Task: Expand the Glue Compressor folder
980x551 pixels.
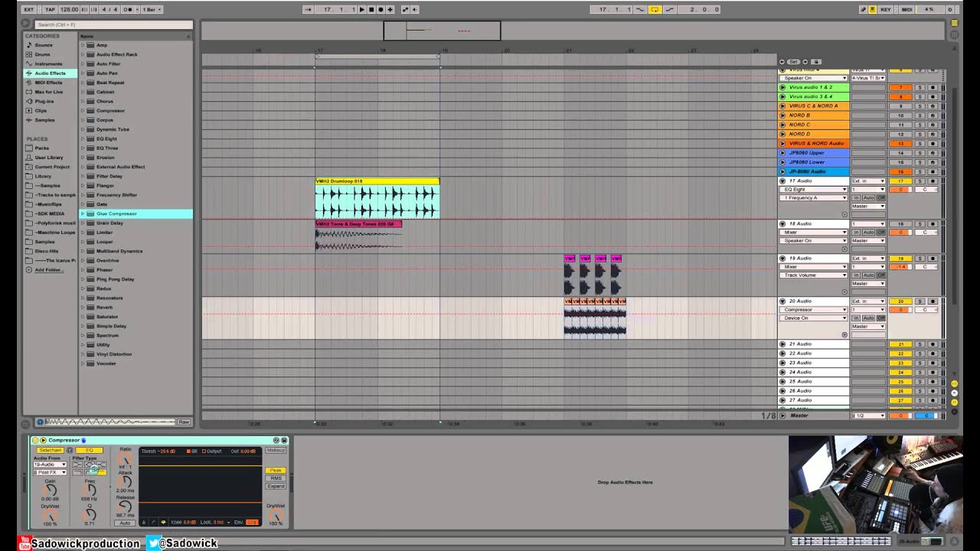Action: [x=83, y=214]
